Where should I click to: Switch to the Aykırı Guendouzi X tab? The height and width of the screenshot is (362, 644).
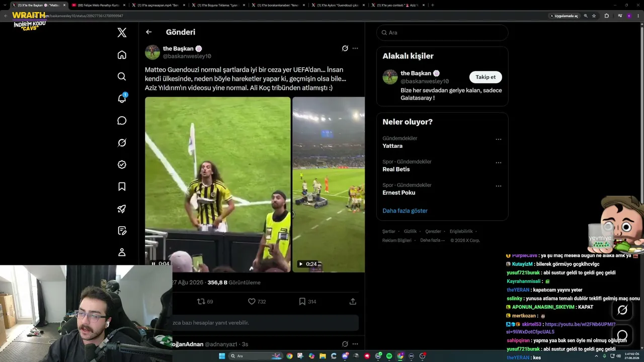click(338, 5)
